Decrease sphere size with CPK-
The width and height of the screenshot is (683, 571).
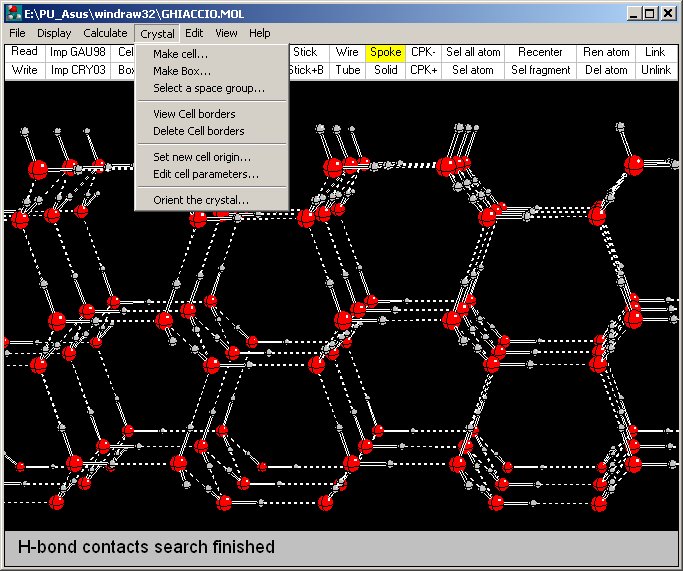click(x=423, y=52)
